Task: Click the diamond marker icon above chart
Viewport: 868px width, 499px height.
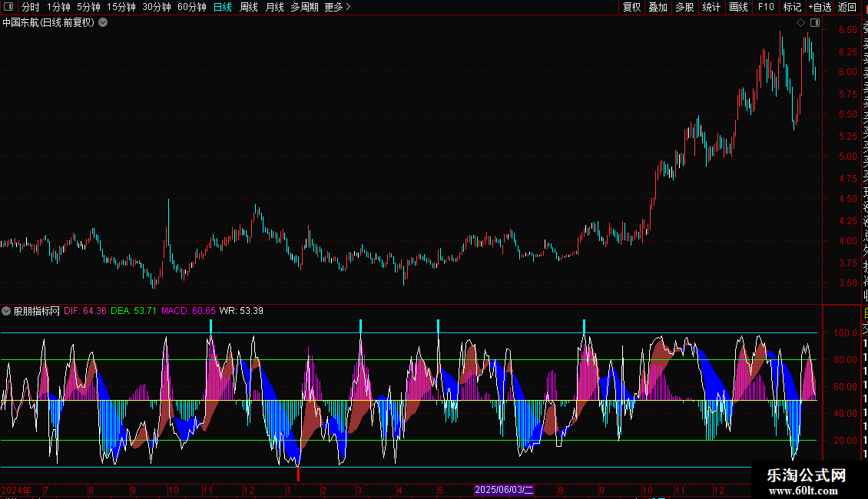Action: 801,23
